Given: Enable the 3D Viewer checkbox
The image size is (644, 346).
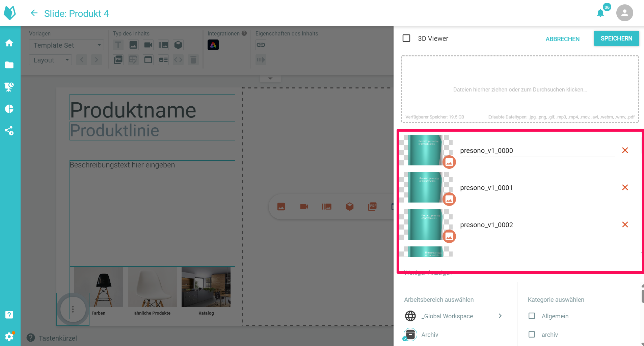Looking at the screenshot, I should 406,38.
